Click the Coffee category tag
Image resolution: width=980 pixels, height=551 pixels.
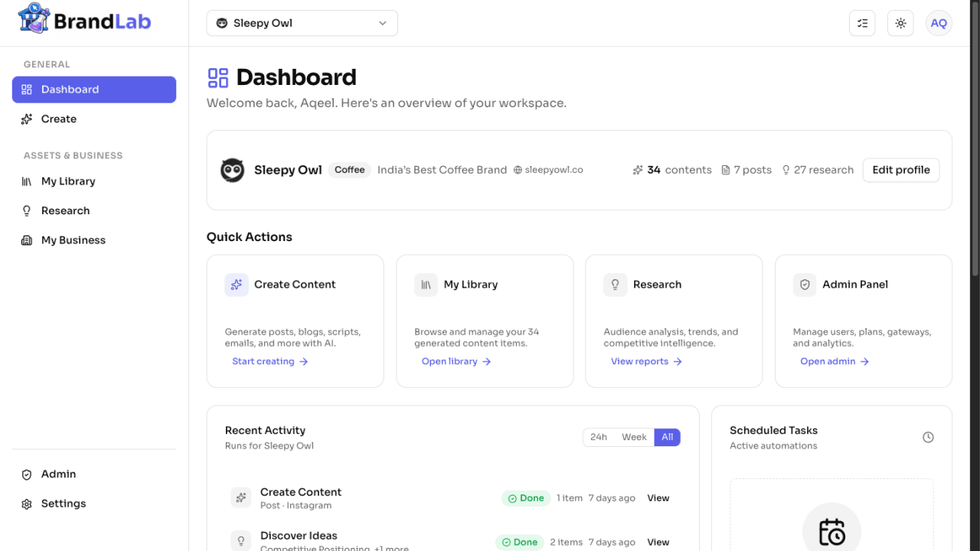click(x=350, y=170)
